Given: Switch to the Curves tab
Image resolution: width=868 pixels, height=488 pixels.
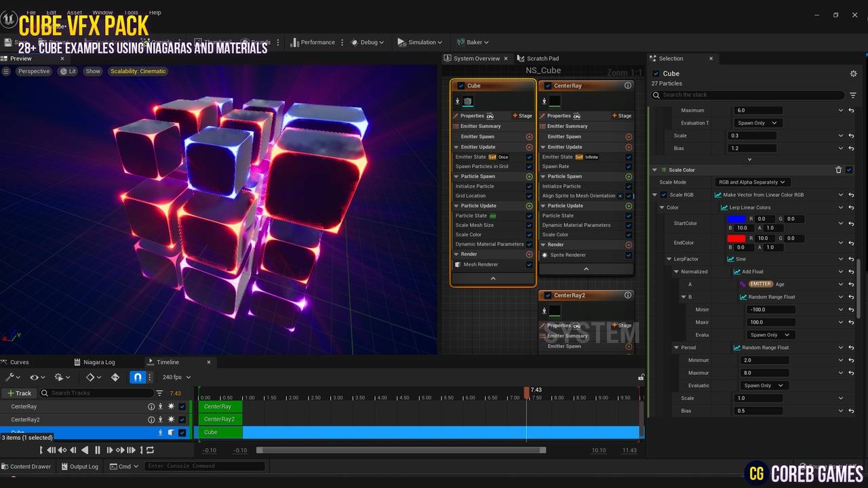Looking at the screenshot, I should tap(19, 363).
